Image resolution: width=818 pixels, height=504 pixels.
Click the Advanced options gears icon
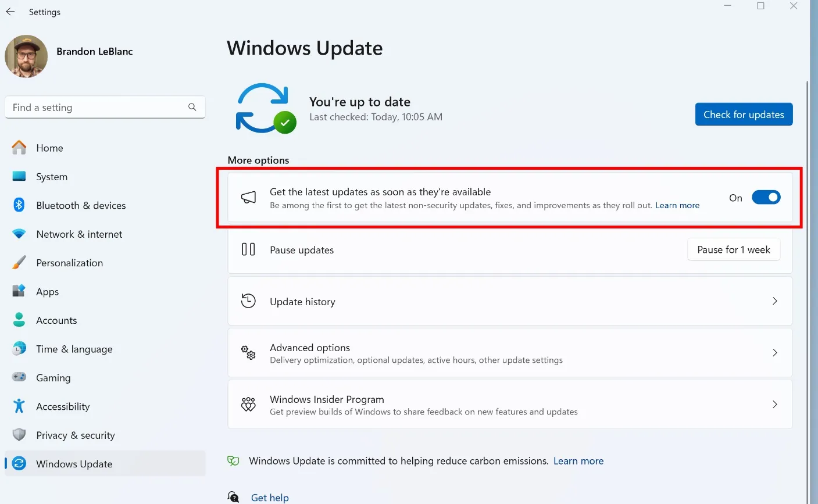pyautogui.click(x=248, y=353)
